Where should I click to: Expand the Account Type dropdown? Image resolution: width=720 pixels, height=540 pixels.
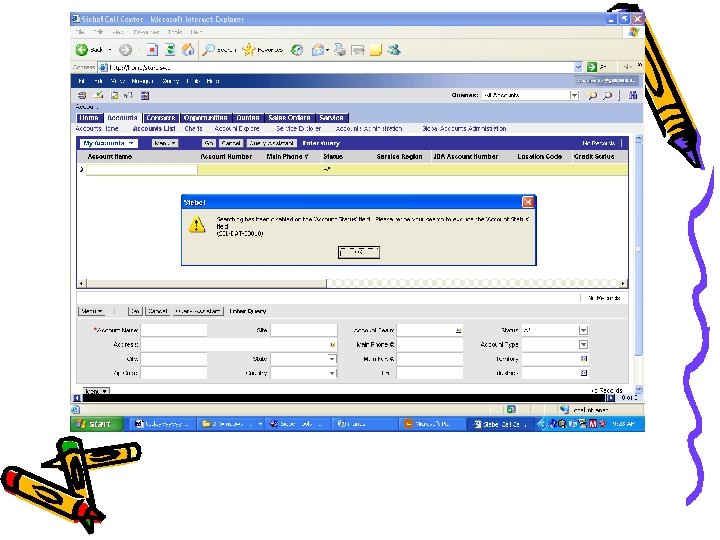(583, 344)
